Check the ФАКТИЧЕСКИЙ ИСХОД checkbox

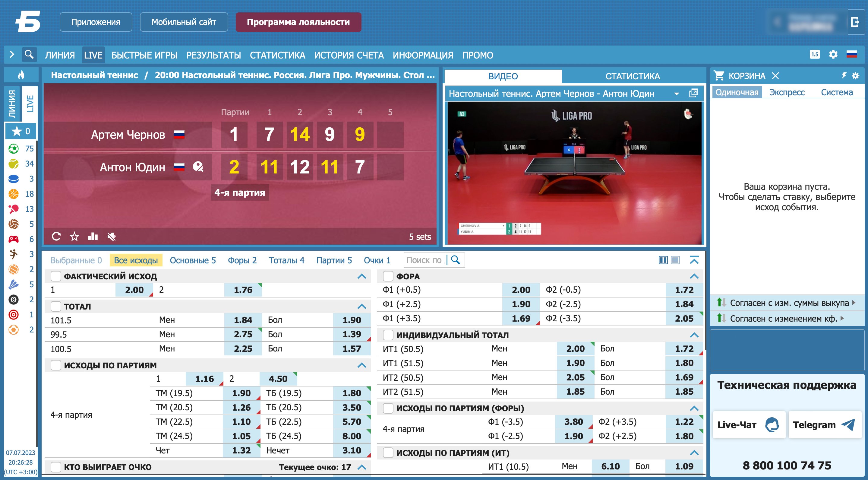point(55,276)
